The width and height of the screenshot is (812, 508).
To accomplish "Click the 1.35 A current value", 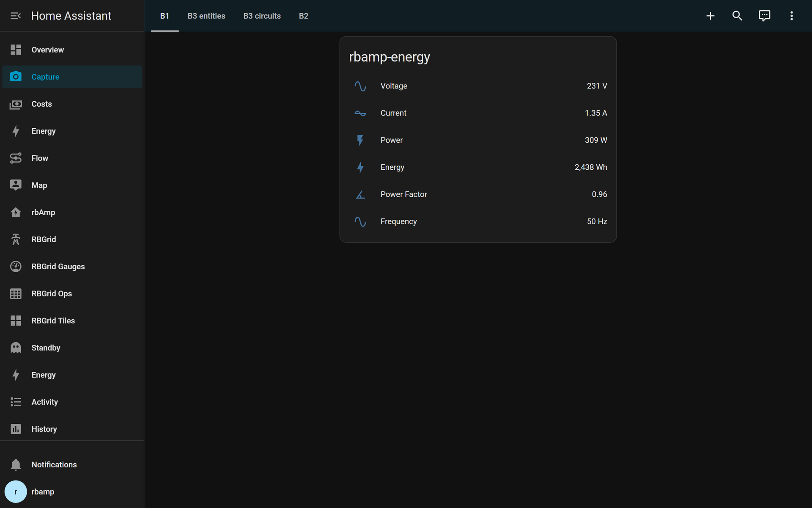I will (596, 113).
